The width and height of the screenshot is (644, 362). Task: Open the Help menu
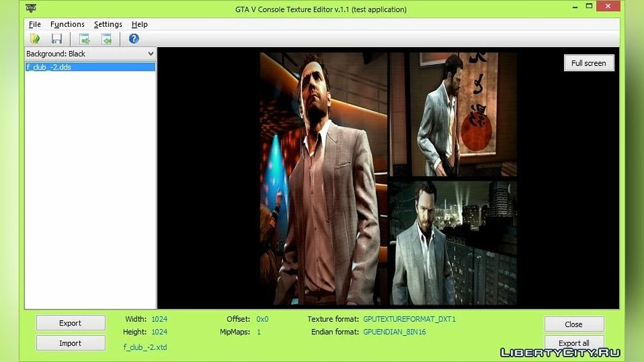pyautogui.click(x=140, y=24)
